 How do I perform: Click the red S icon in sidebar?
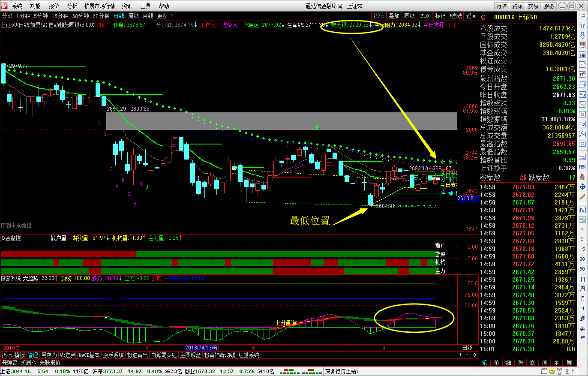[x=582, y=176]
